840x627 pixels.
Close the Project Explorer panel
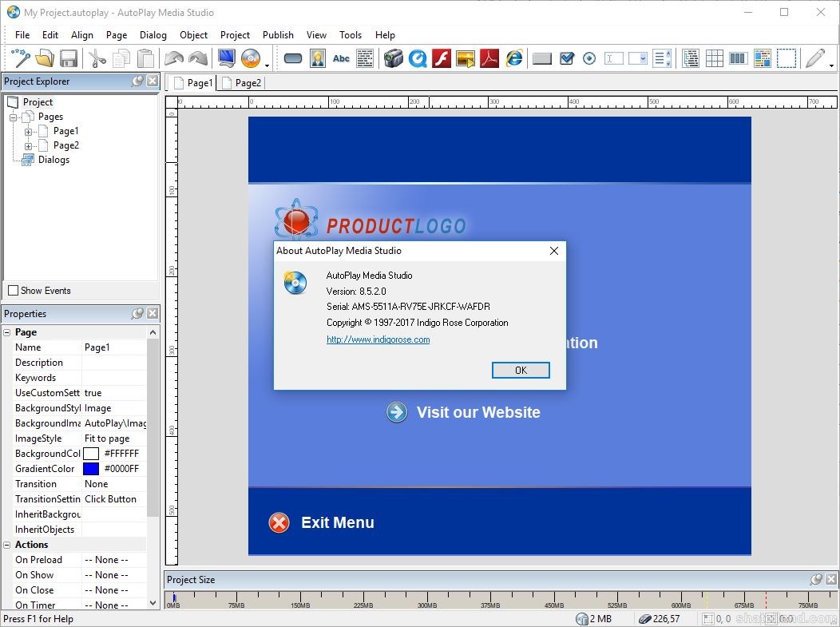click(153, 81)
